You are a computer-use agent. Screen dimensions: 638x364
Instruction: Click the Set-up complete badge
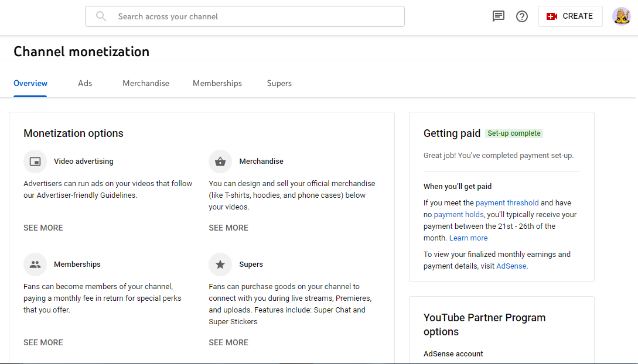point(514,133)
